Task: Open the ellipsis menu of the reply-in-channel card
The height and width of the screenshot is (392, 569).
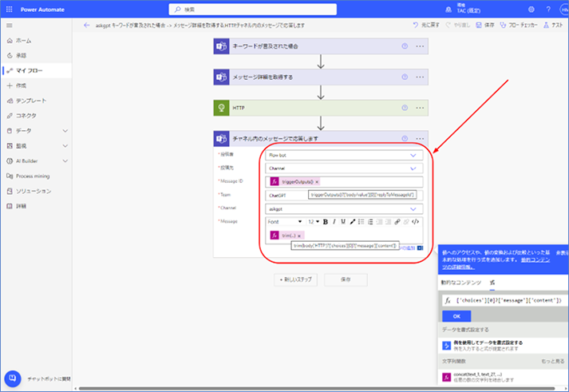Action: pos(420,138)
